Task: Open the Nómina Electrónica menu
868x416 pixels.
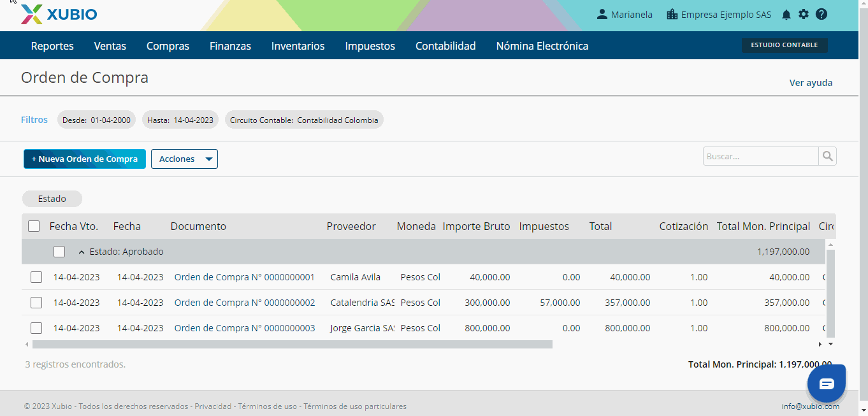Action: click(x=542, y=46)
